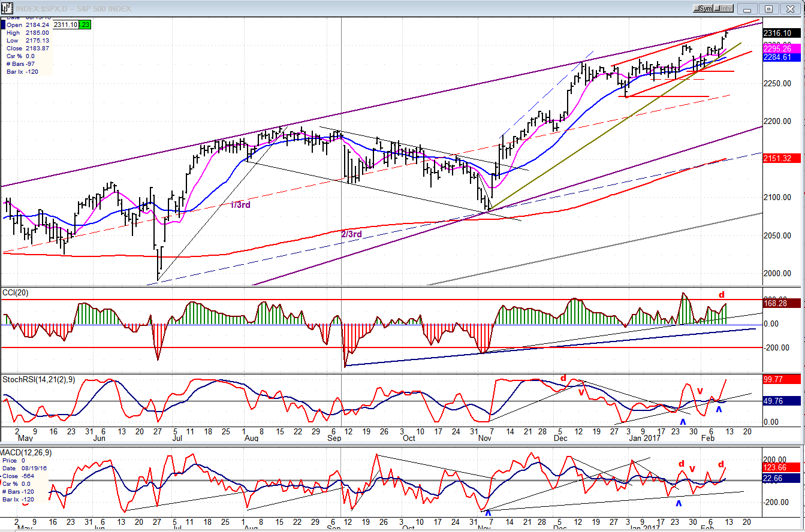Select the magenta 2295.26 moving average tag
The image size is (805, 532).
[x=778, y=49]
